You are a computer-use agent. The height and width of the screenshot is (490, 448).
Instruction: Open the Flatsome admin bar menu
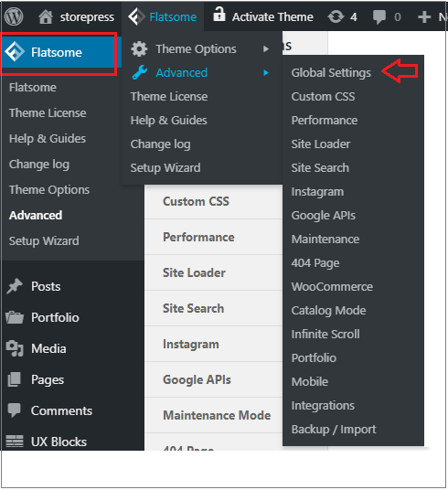pyautogui.click(x=163, y=16)
